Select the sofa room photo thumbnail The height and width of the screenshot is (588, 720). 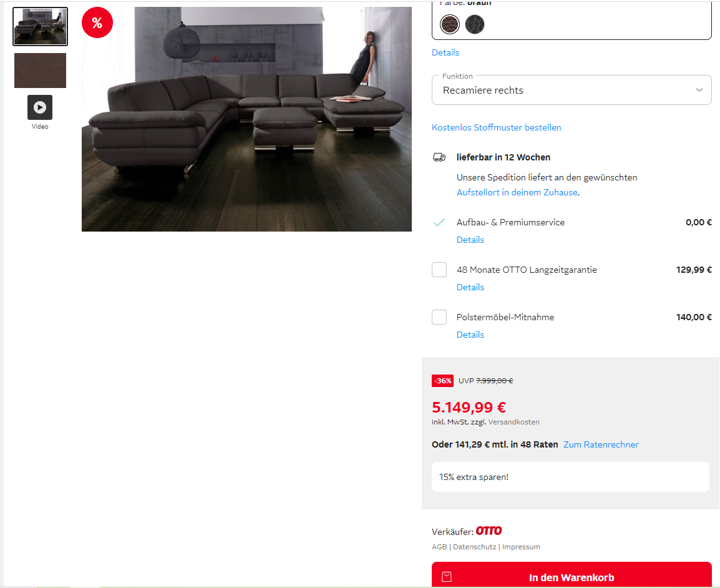click(40, 27)
